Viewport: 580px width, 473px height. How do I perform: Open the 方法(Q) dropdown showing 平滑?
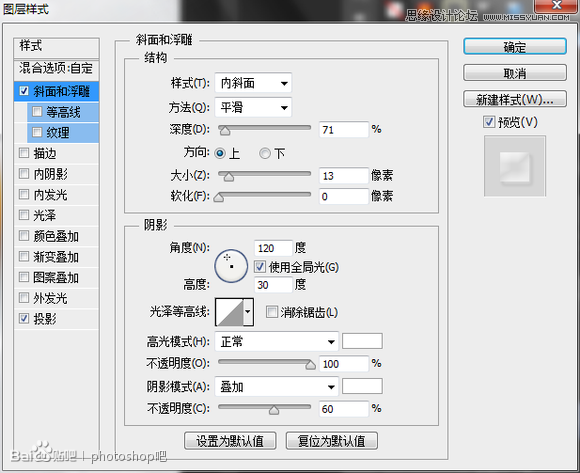pos(253,108)
